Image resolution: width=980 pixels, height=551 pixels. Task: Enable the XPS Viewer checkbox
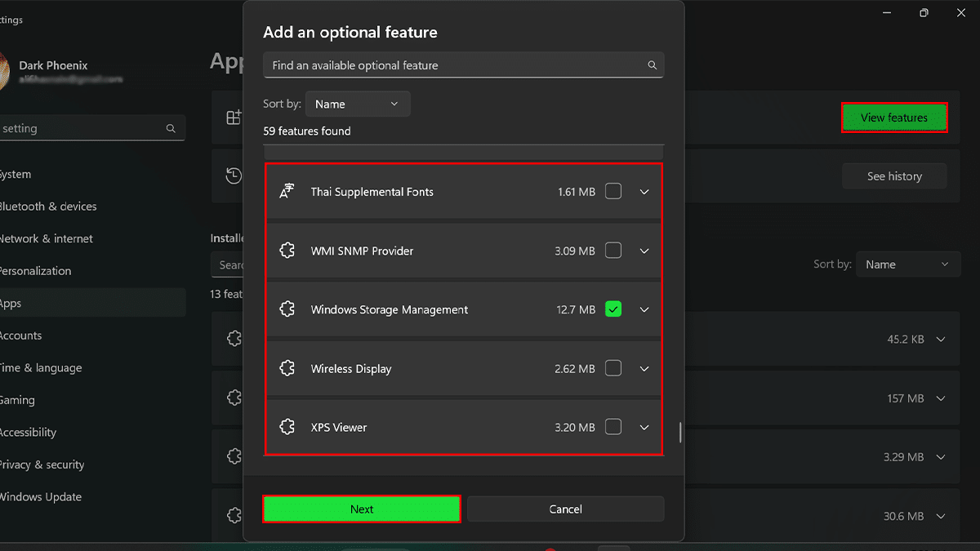[x=613, y=427]
